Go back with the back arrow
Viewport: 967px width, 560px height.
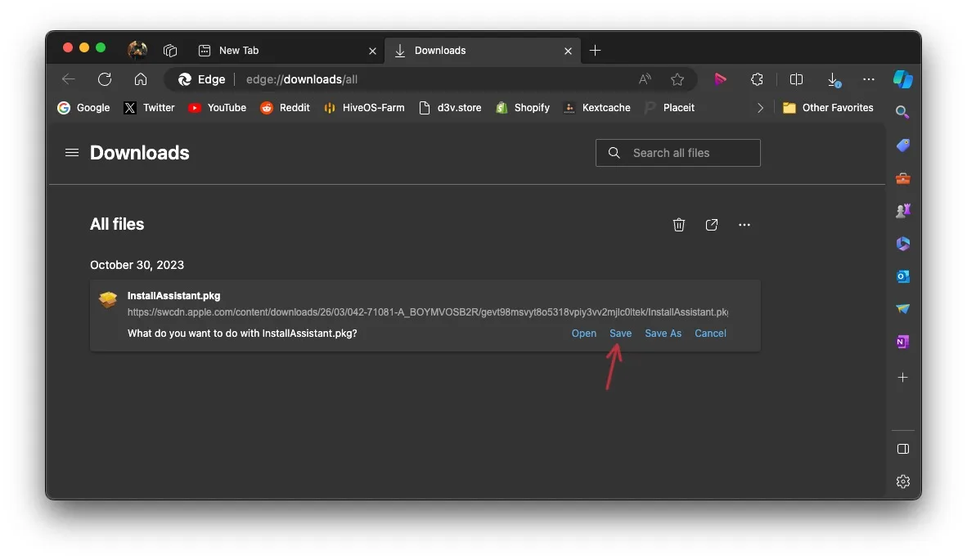tap(69, 78)
